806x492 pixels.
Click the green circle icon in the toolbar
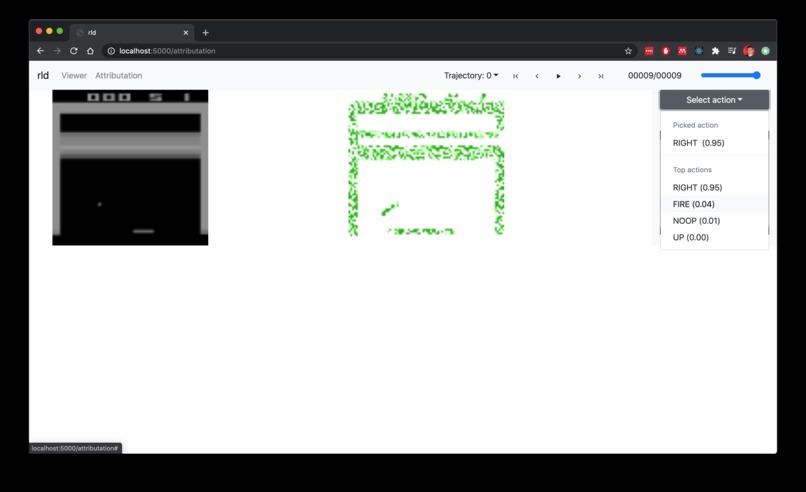[x=765, y=51]
